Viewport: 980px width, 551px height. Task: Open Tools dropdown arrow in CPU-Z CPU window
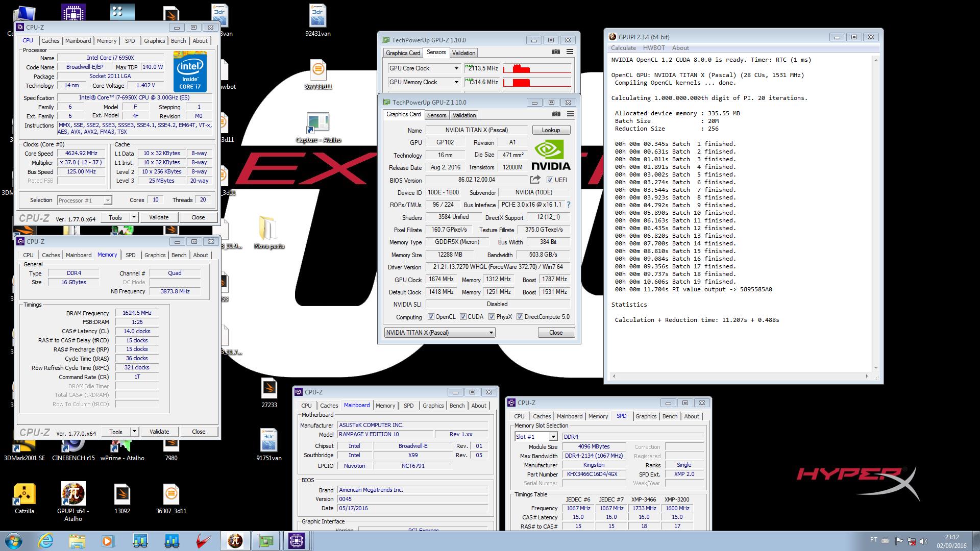click(134, 217)
